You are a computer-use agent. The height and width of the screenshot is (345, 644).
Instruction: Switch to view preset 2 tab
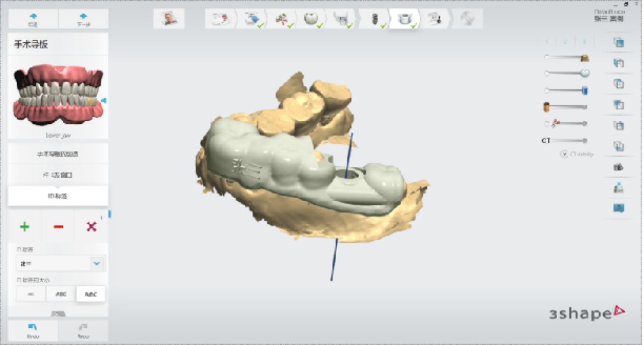(565, 42)
